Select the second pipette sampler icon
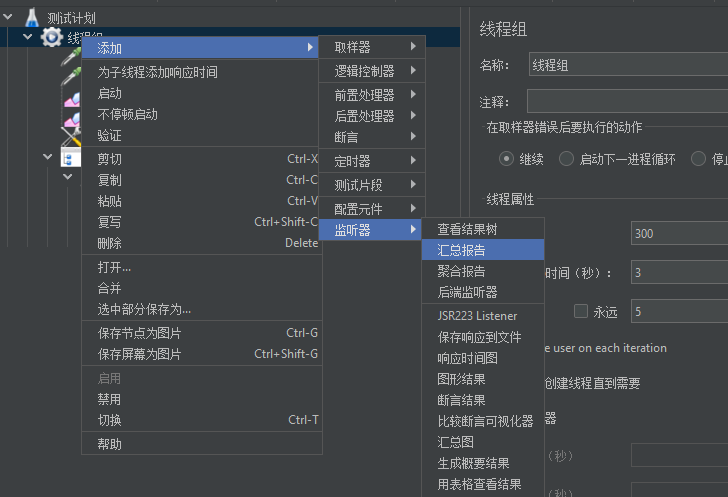The height and width of the screenshot is (497, 728). click(x=71, y=77)
